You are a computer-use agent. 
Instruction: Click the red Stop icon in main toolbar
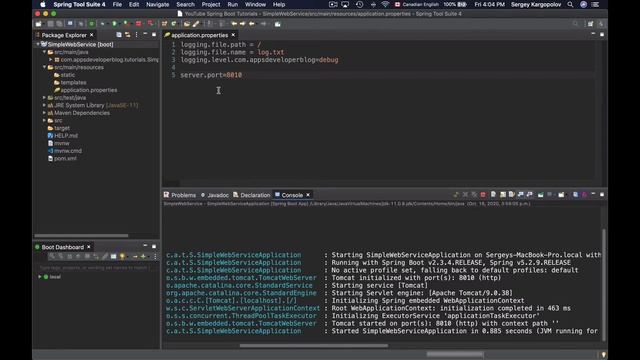[x=139, y=24]
